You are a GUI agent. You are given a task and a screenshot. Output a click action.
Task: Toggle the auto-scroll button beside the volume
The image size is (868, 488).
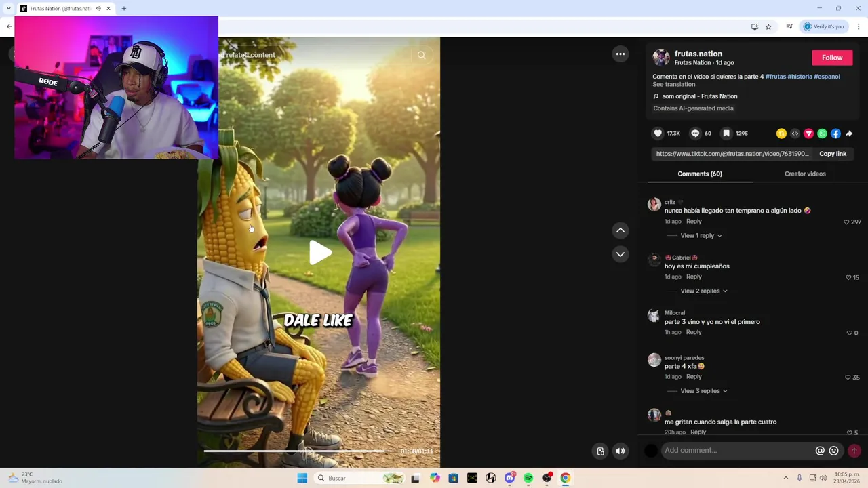point(600,451)
